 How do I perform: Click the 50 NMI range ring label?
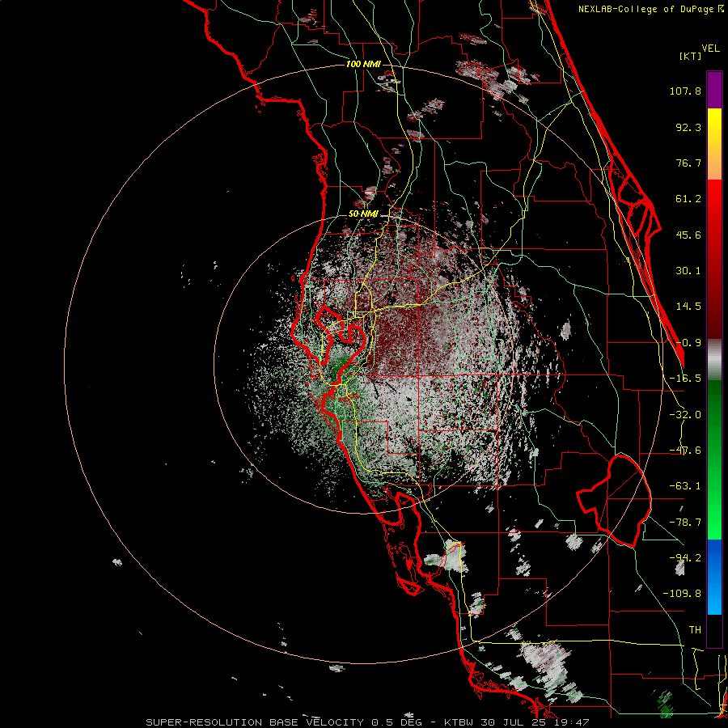363,214
